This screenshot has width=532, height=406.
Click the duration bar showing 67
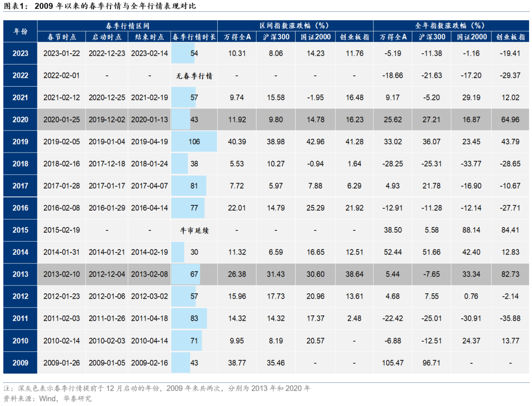tap(186, 274)
